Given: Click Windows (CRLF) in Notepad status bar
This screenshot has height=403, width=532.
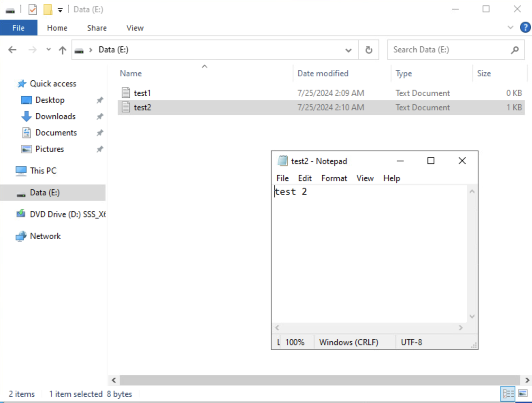Looking at the screenshot, I should coord(349,342).
